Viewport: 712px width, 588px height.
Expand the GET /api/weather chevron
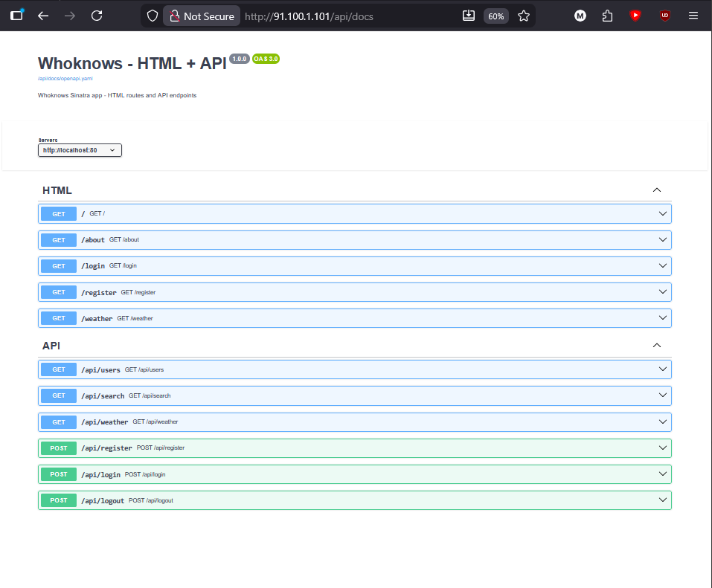point(662,422)
